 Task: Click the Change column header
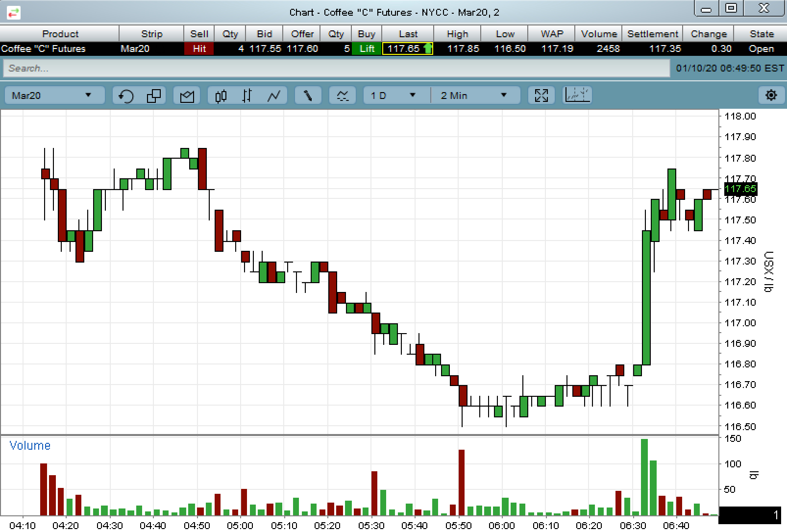coord(709,34)
